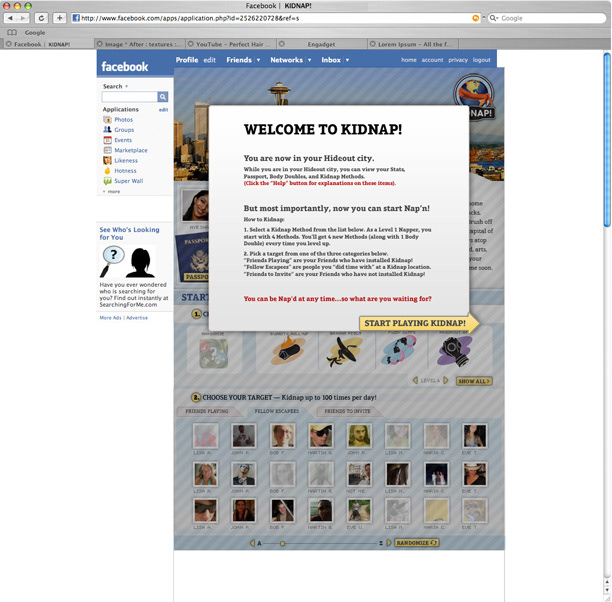
Task: Click the Photos application icon
Action: [x=107, y=119]
